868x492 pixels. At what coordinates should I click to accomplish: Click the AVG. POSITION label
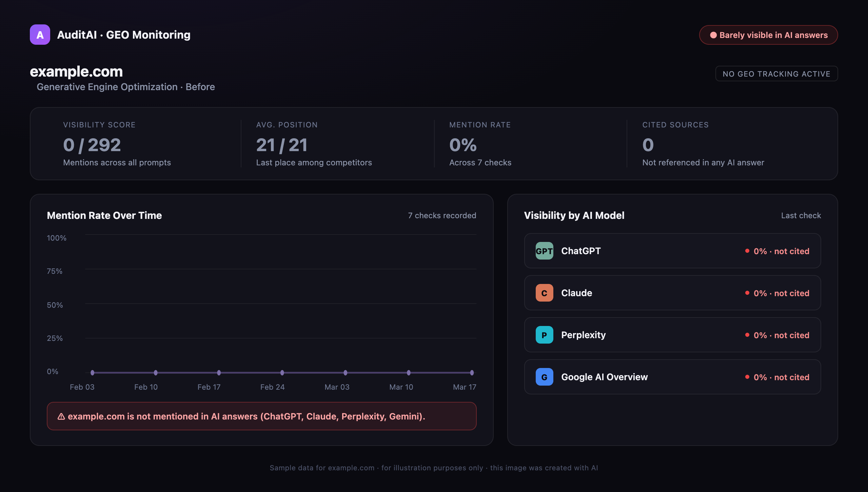(x=287, y=125)
